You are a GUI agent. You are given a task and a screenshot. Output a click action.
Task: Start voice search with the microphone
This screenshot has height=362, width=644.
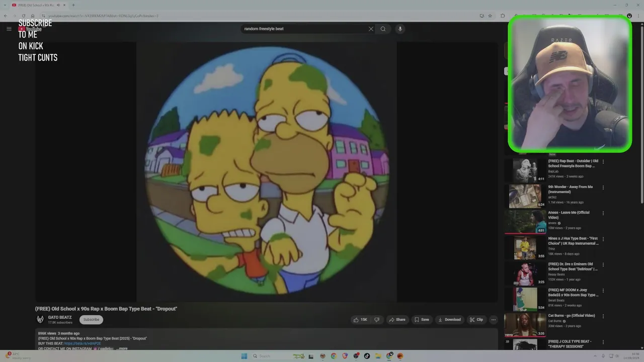[x=400, y=29]
